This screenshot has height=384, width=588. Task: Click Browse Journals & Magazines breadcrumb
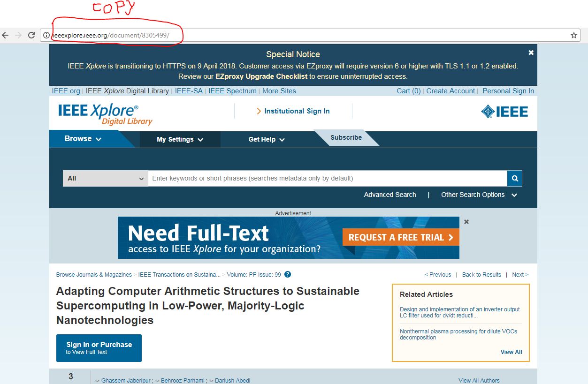pyautogui.click(x=94, y=275)
